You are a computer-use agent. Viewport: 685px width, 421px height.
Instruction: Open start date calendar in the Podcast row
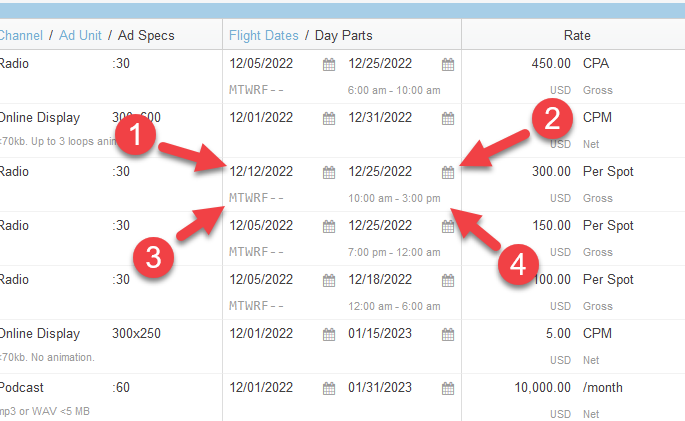(x=329, y=388)
